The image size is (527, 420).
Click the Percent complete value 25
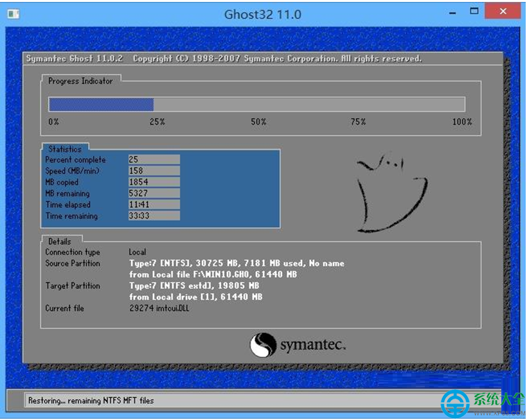pyautogui.click(x=154, y=159)
